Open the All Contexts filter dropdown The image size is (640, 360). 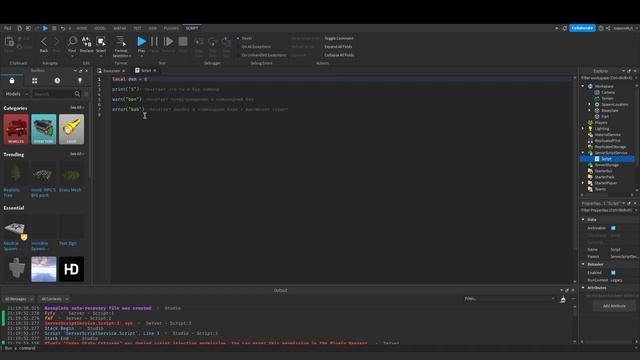coord(55,299)
